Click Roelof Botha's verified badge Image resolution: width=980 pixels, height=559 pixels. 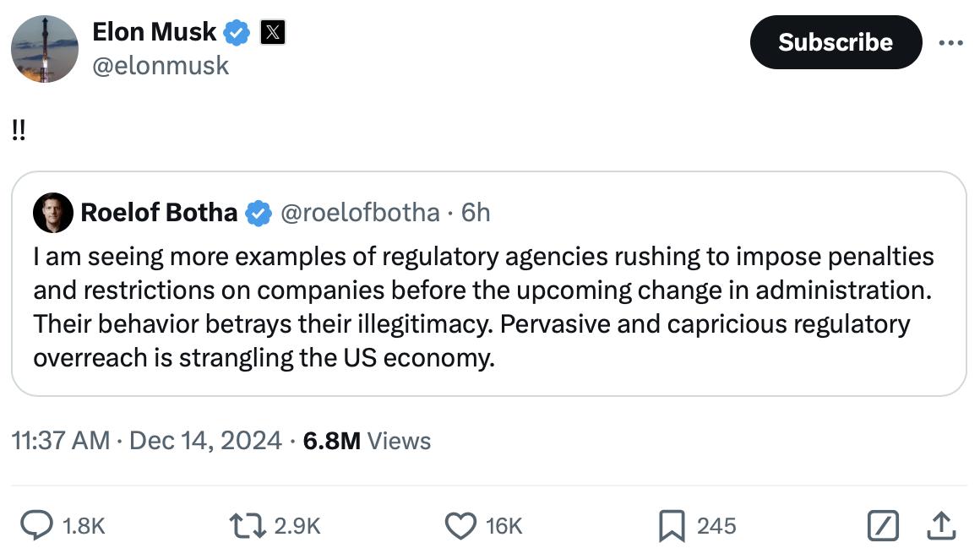258,213
